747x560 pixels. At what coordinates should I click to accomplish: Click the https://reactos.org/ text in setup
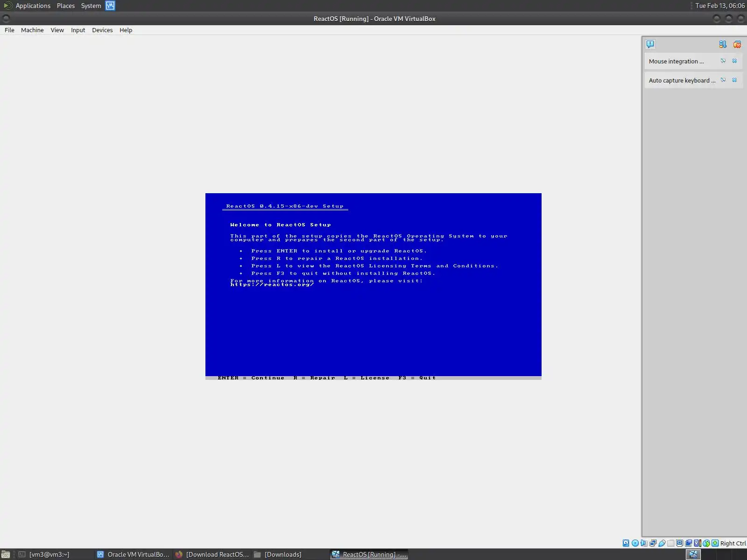pos(272,285)
